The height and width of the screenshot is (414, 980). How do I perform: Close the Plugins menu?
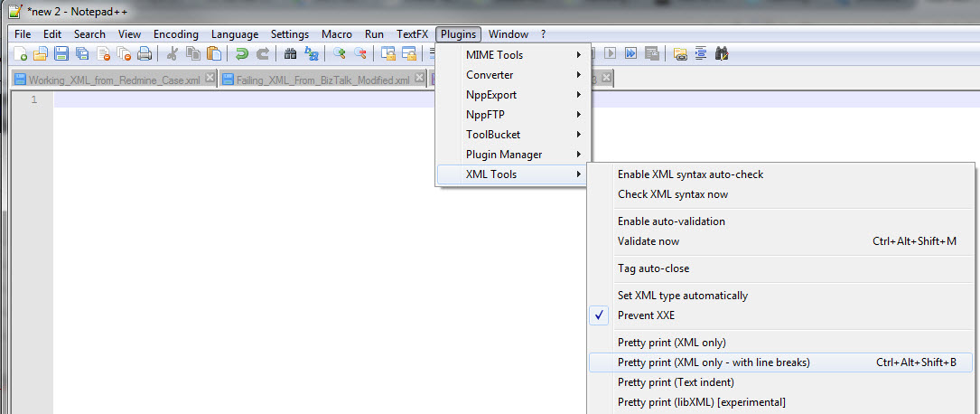click(x=459, y=34)
